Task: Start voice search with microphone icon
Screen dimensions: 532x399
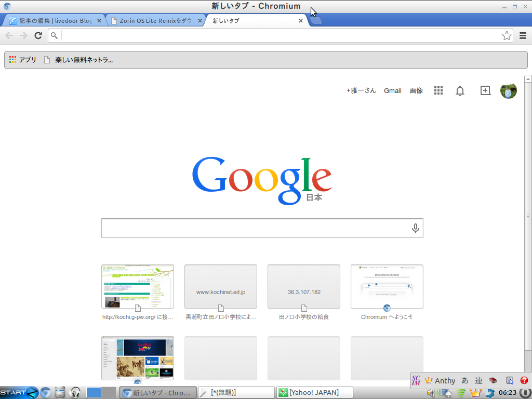Action: click(415, 228)
